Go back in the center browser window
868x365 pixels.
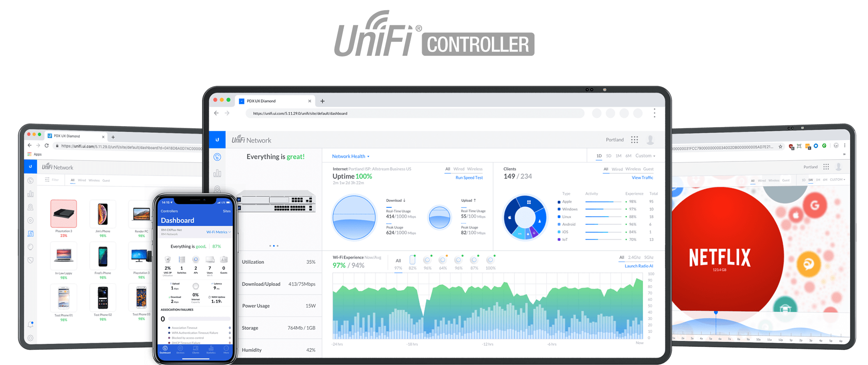click(x=216, y=113)
